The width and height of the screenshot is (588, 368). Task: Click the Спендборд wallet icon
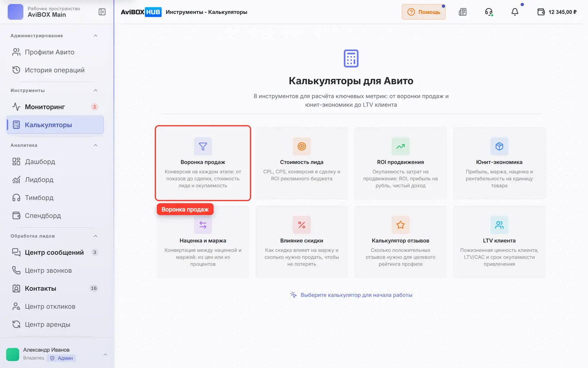click(x=16, y=215)
